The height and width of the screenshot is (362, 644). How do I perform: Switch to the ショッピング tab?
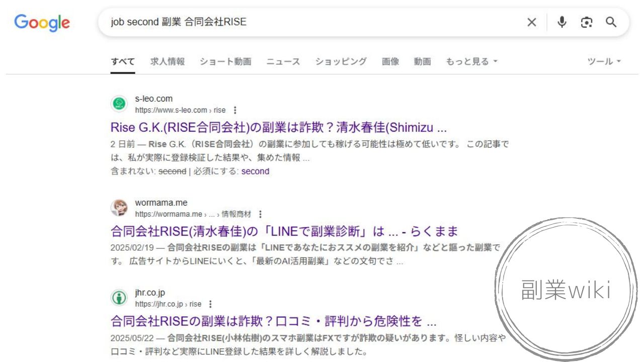point(341,61)
